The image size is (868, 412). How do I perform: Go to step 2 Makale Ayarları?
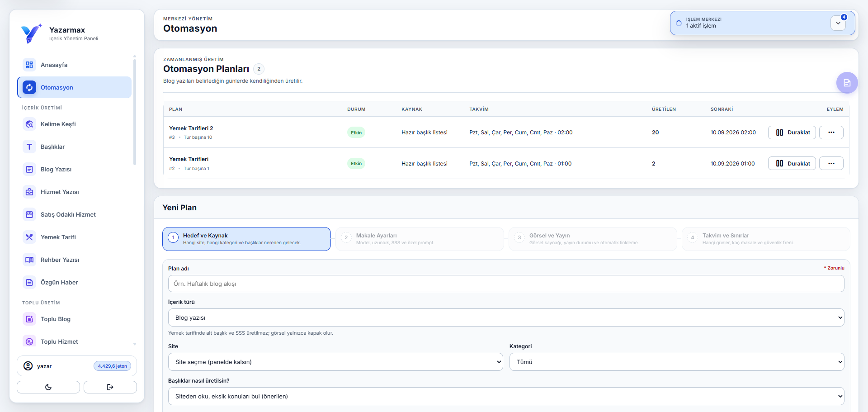420,239
